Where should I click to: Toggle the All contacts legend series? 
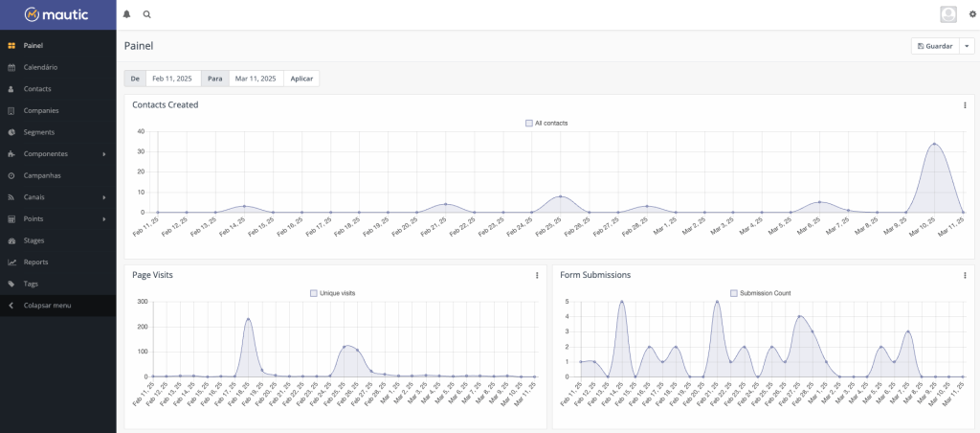546,124
